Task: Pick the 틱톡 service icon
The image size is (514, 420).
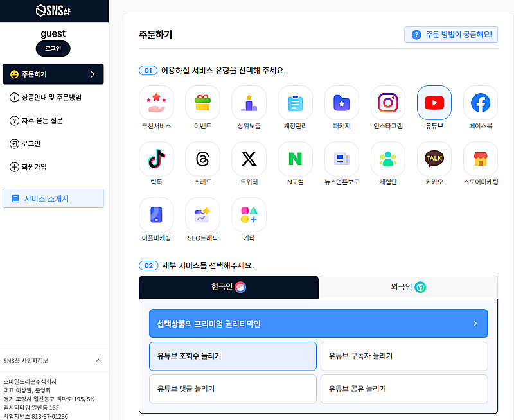Action: tap(156, 159)
